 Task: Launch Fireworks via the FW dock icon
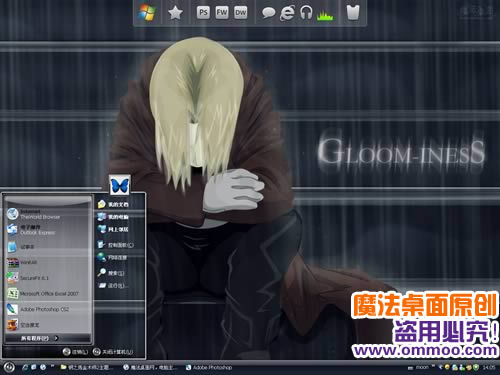[222, 13]
